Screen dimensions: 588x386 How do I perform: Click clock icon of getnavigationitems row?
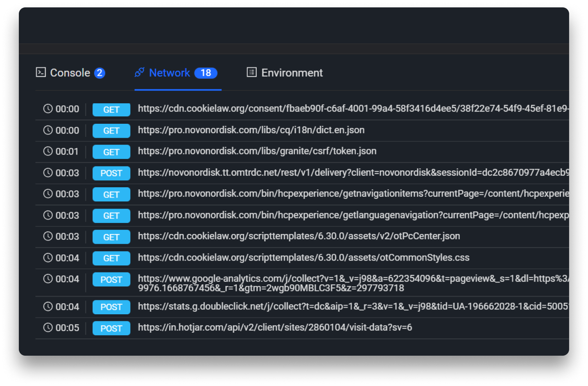(48, 194)
